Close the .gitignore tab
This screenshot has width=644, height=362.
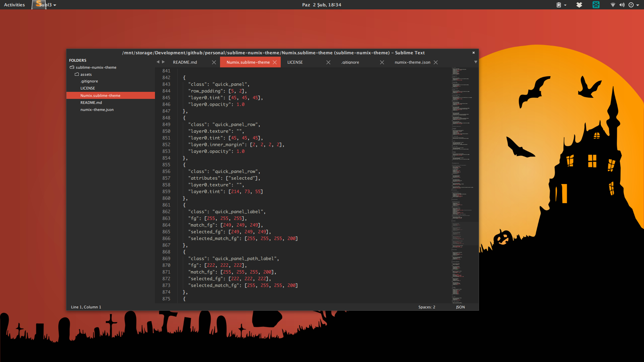382,62
